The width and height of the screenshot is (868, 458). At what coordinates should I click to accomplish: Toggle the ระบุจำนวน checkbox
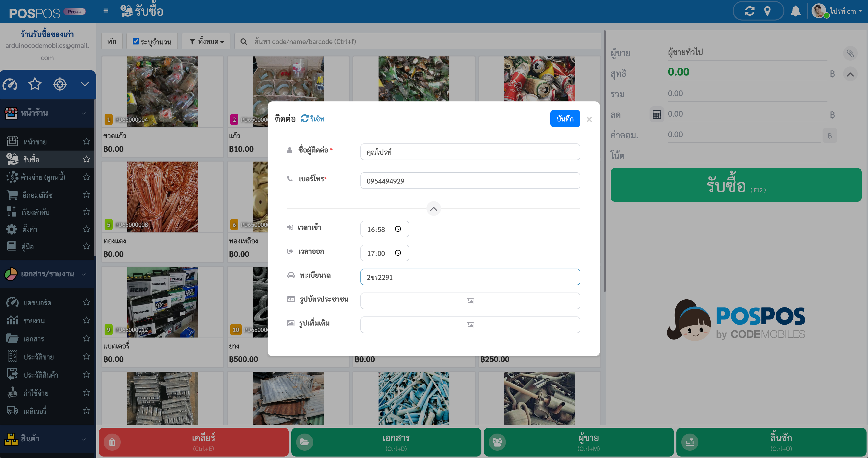pyautogui.click(x=136, y=42)
